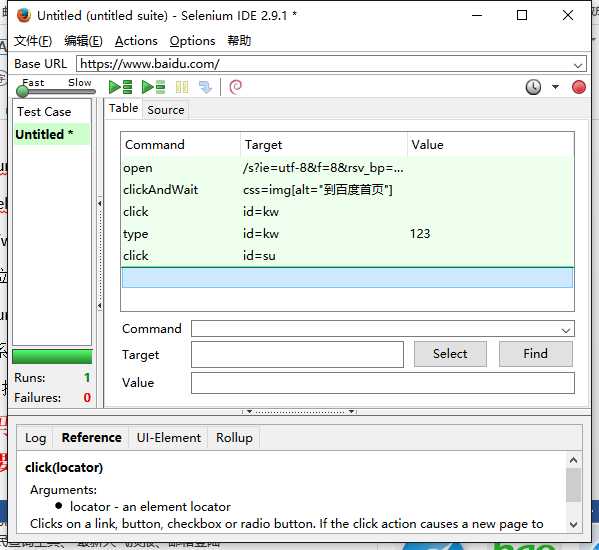Play current test case
599x550 pixels.
click(153, 87)
